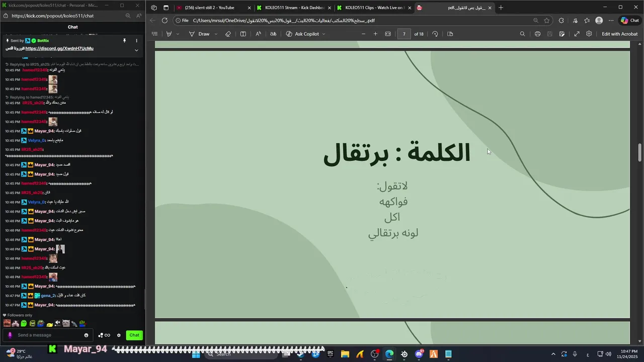The image size is (644, 362).
Task: Open a new Edge tab
Action: [501, 8]
